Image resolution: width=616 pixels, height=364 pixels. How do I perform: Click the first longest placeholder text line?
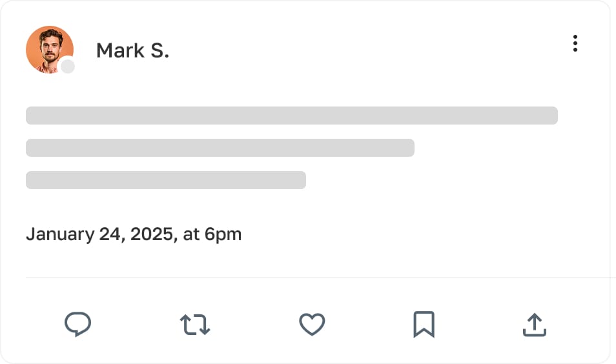pyautogui.click(x=291, y=116)
